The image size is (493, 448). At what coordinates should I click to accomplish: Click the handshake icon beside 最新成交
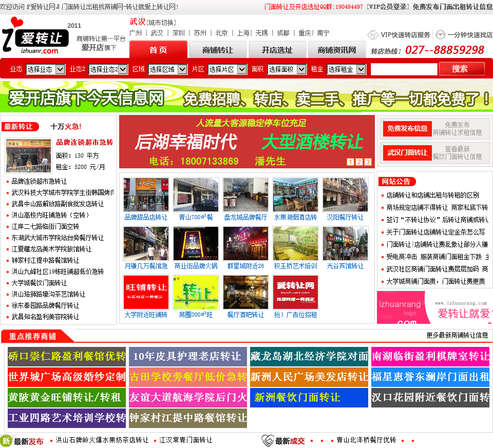(268, 440)
